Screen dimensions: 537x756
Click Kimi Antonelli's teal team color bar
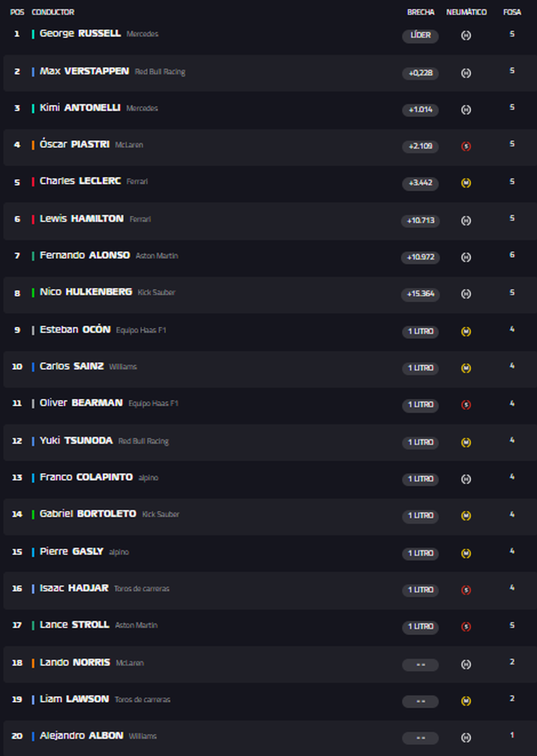click(x=33, y=109)
